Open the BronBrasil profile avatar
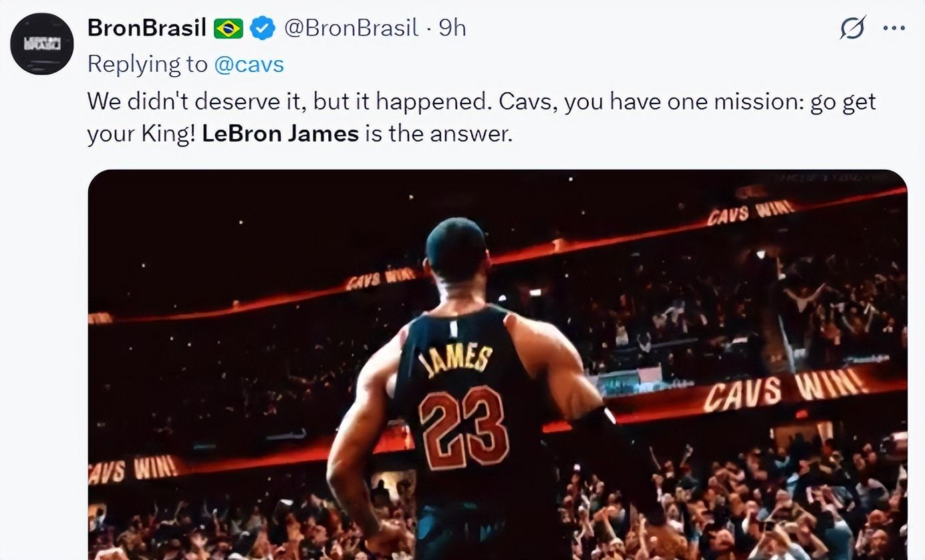925x560 pixels. 41,44
